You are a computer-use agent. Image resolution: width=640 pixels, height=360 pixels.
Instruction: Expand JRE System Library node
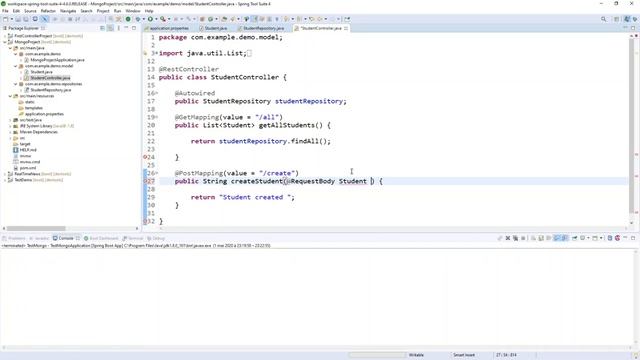point(10,126)
